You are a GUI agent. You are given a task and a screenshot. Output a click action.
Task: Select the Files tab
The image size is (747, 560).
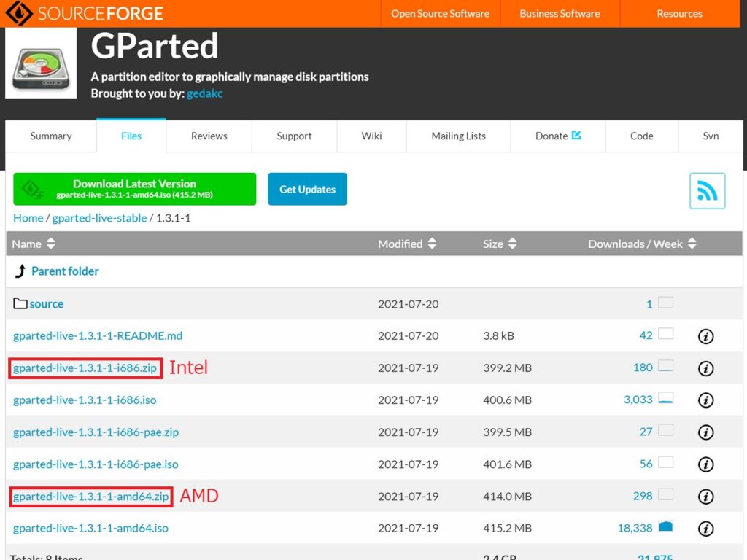131,136
